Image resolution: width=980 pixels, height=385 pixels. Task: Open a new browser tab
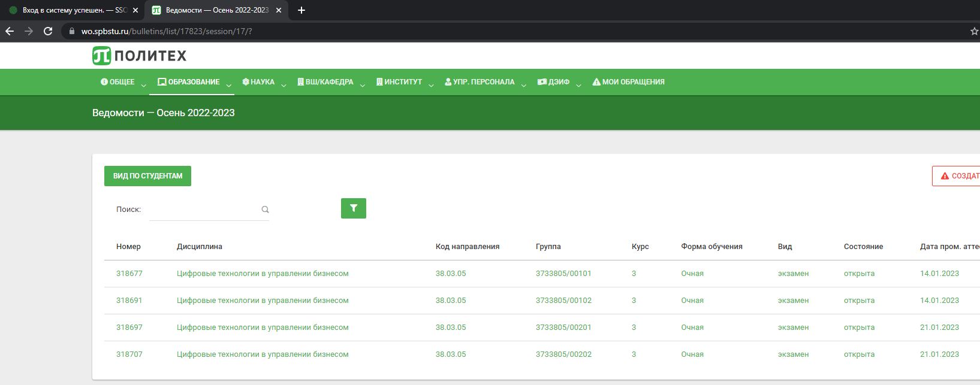click(301, 10)
